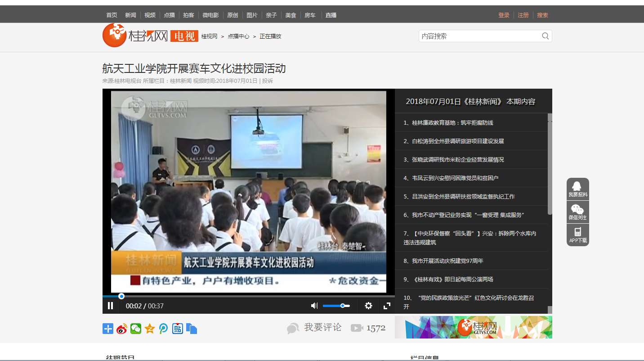Mute the video with the speaker icon
Screen dimensions: 644x361
pos(314,306)
